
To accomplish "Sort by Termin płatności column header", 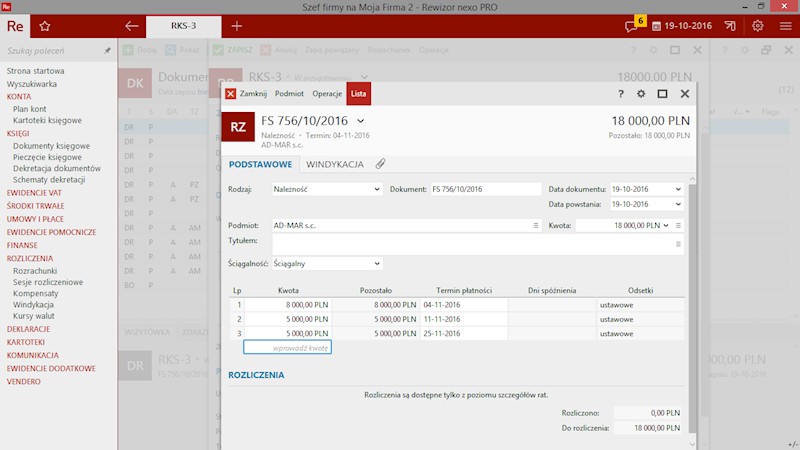I will 464,290.
